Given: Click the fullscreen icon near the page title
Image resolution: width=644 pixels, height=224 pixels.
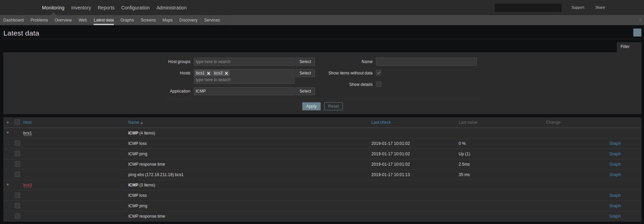Looking at the screenshot, I should [x=637, y=33].
